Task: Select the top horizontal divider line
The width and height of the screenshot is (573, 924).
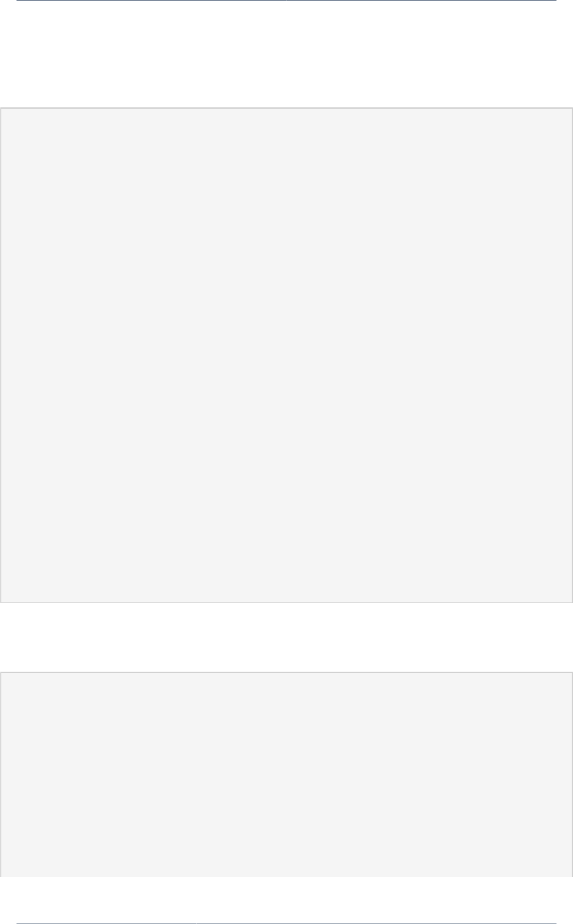Action: pos(286,1)
